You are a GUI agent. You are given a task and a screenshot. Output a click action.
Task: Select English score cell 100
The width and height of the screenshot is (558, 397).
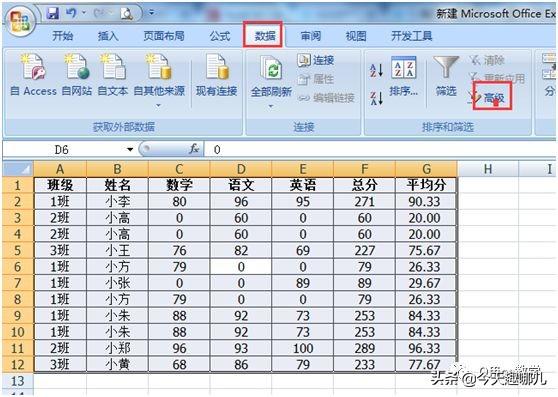(x=302, y=348)
